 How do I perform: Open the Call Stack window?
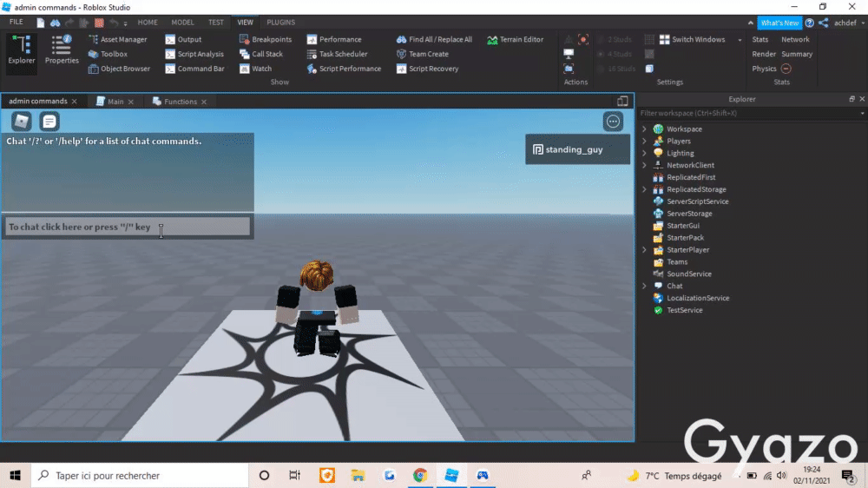pos(260,54)
